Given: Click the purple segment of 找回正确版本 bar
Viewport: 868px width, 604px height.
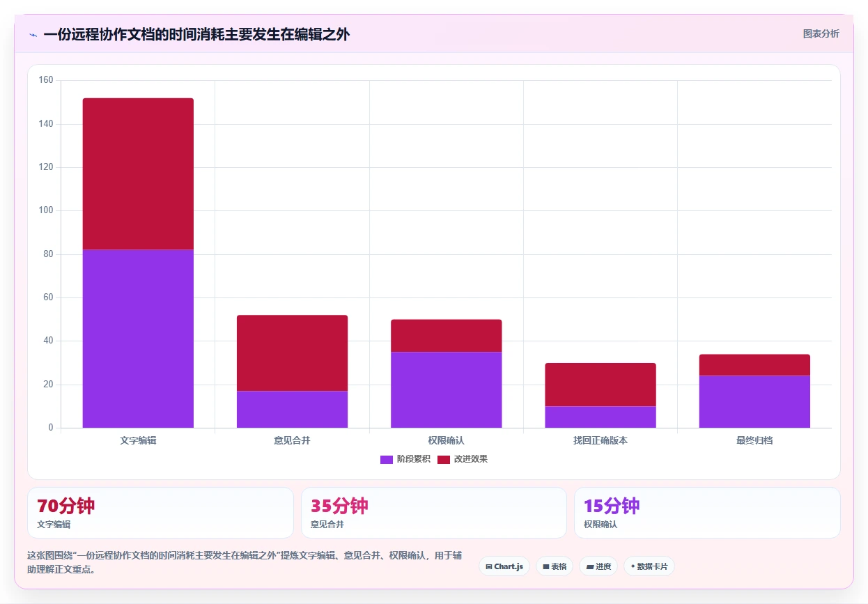Looking at the screenshot, I should point(600,417).
